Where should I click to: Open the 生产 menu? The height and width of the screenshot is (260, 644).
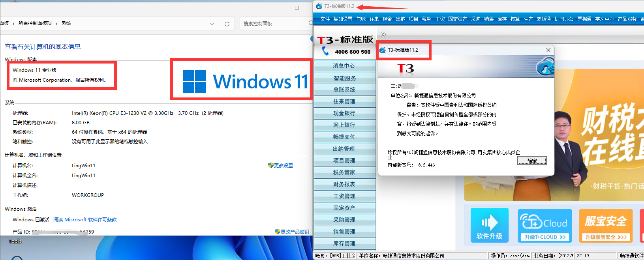pyautogui.click(x=528, y=19)
